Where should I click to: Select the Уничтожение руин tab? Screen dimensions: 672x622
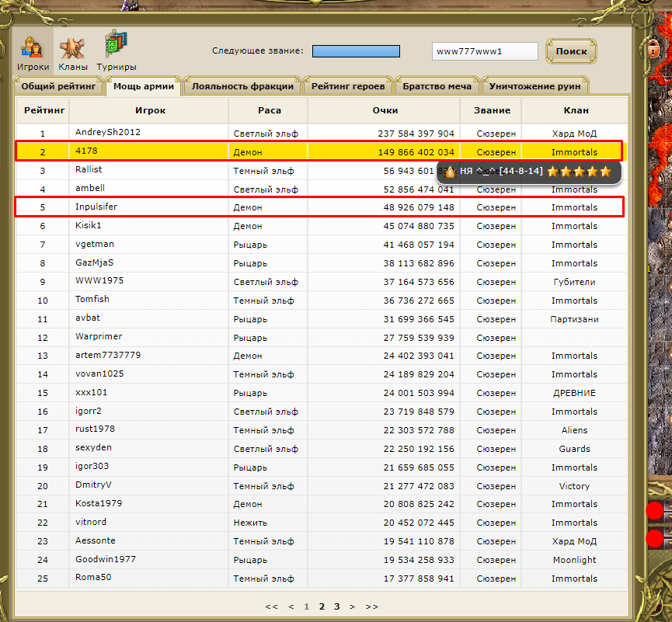[x=534, y=86]
